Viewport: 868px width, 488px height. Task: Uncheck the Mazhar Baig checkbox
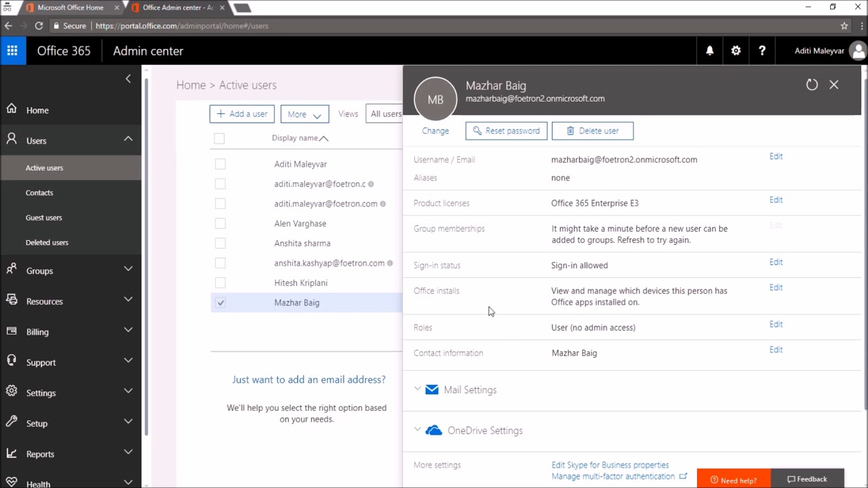click(220, 302)
